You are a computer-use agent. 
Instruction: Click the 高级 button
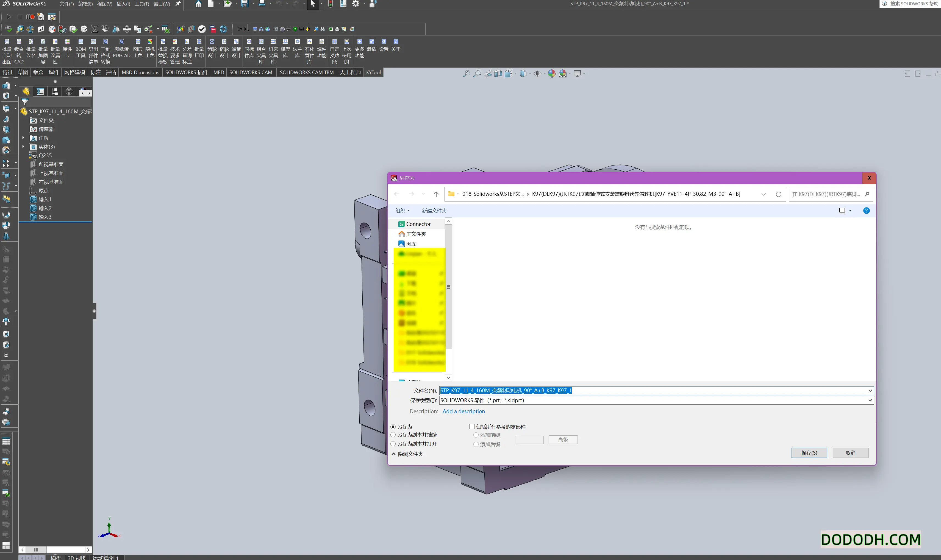coord(563,439)
